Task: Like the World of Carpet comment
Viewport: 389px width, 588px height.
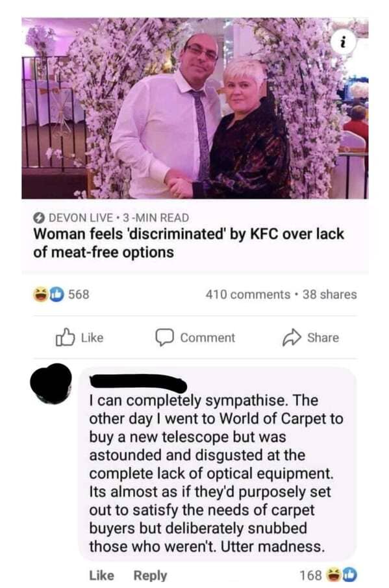Action: [x=101, y=575]
